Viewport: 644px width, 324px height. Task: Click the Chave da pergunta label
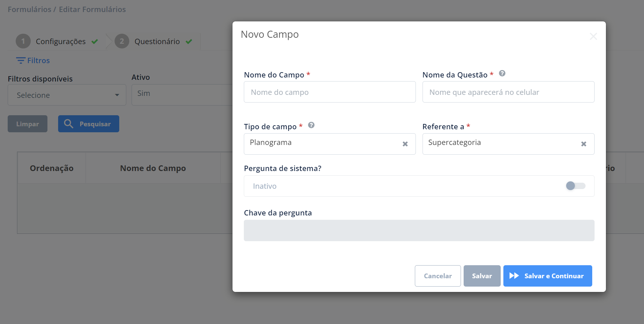(278, 213)
